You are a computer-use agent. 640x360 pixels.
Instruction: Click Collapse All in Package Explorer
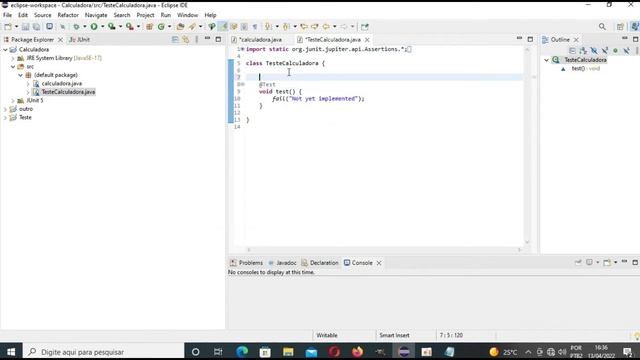click(175, 39)
